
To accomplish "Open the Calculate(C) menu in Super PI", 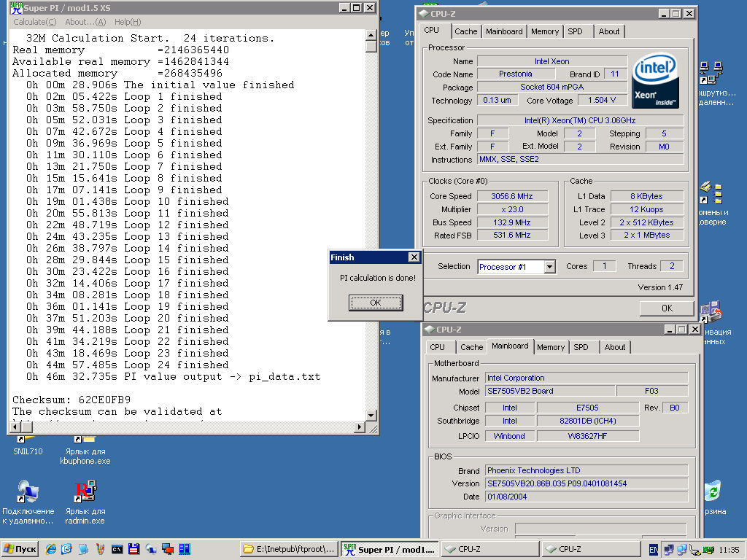I will pos(34,22).
